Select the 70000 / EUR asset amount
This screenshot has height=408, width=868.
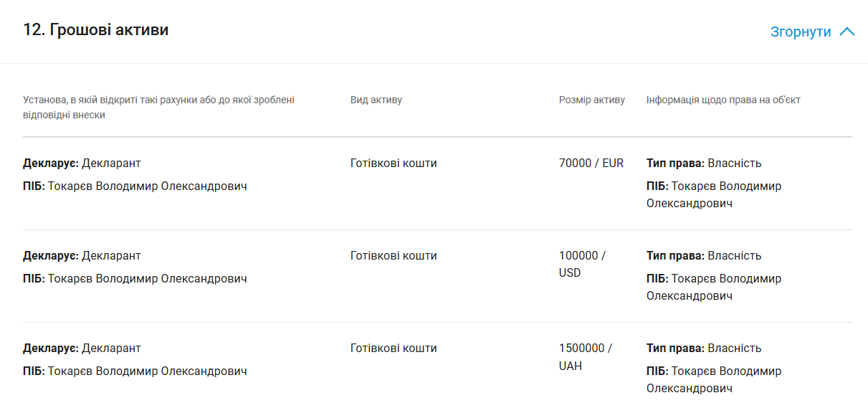pyautogui.click(x=591, y=163)
